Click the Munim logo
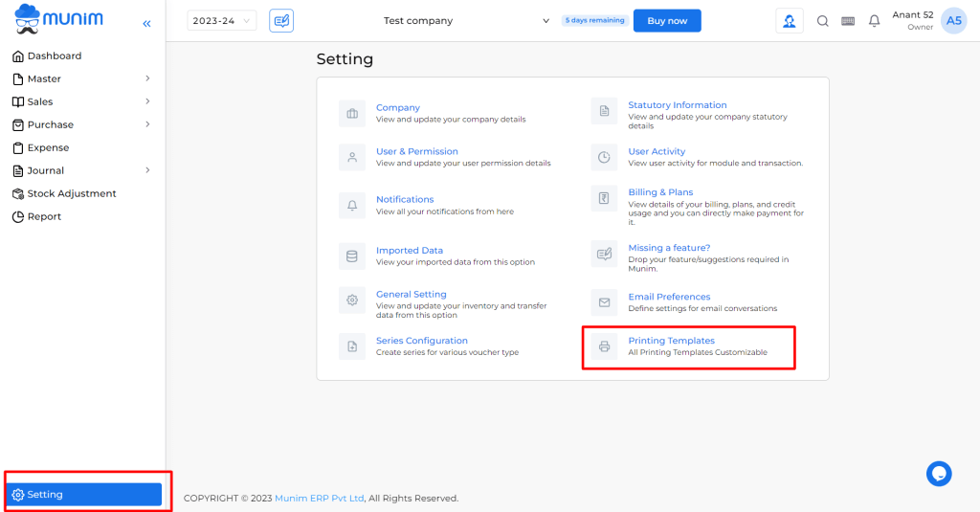The image size is (980, 512). click(x=58, y=19)
